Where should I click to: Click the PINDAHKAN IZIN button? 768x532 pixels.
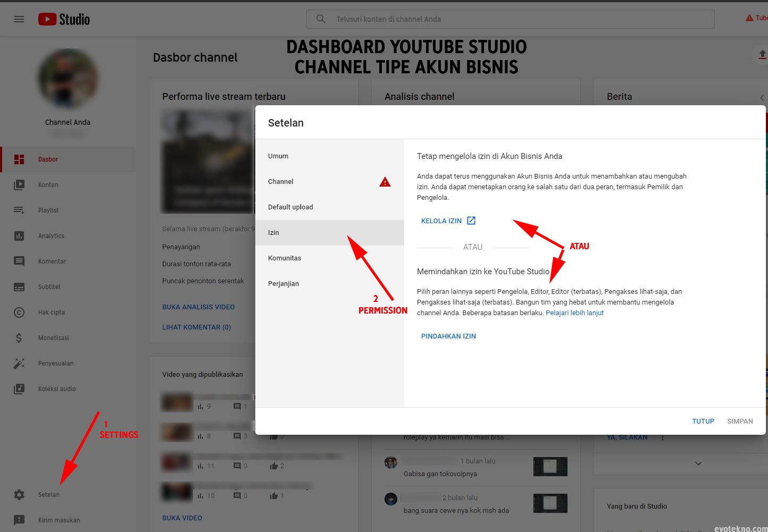448,336
